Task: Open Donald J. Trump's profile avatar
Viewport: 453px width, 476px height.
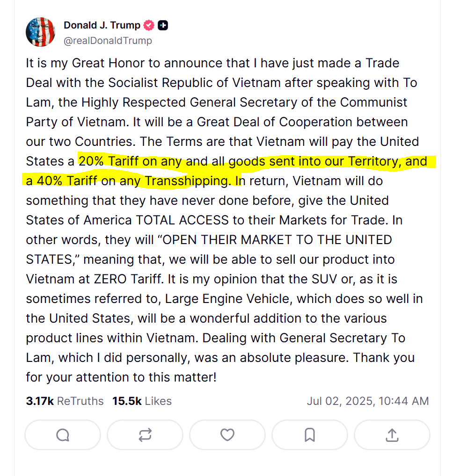Action: click(x=40, y=32)
